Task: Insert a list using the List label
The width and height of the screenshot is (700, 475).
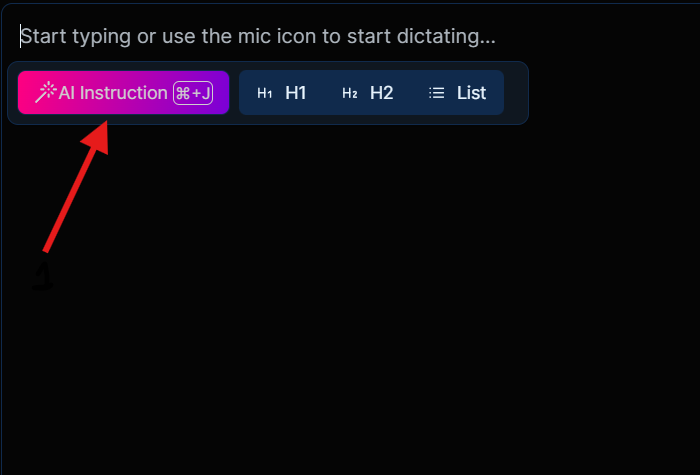Action: point(471,93)
